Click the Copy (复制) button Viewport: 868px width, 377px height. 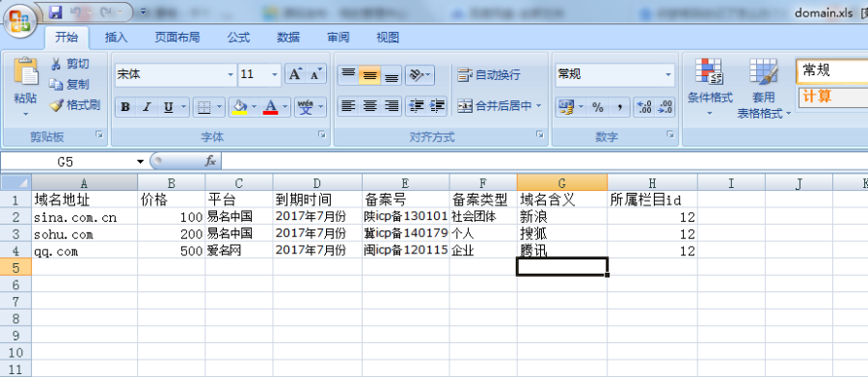[69, 84]
